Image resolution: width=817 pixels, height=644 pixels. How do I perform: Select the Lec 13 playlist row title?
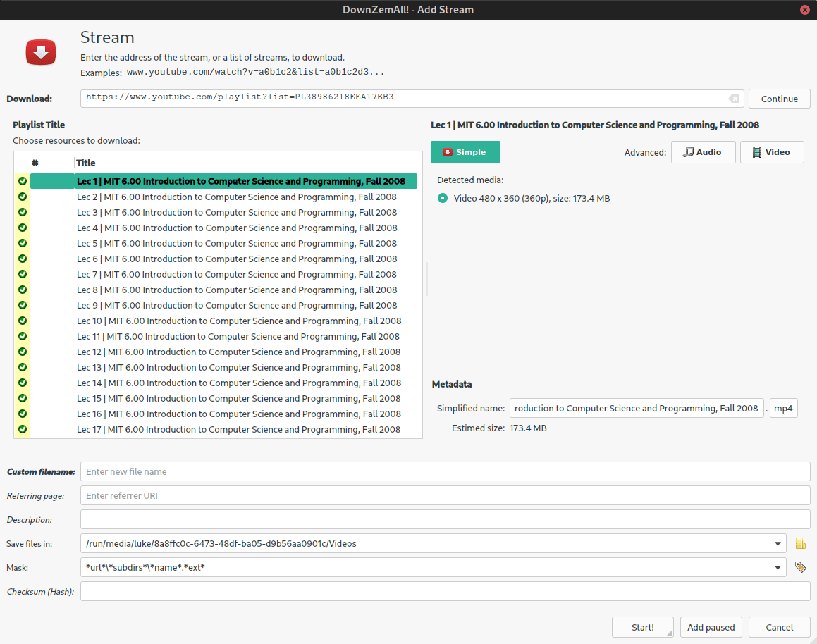[239, 367]
